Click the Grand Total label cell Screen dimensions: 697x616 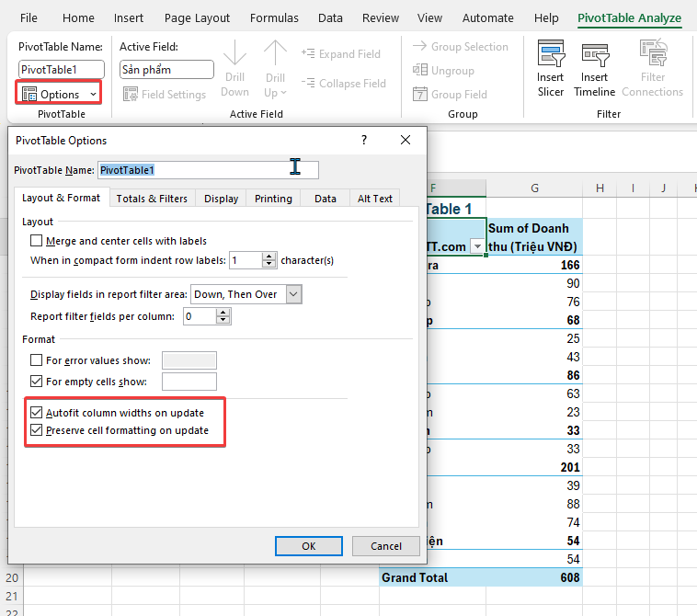pyautogui.click(x=432, y=577)
